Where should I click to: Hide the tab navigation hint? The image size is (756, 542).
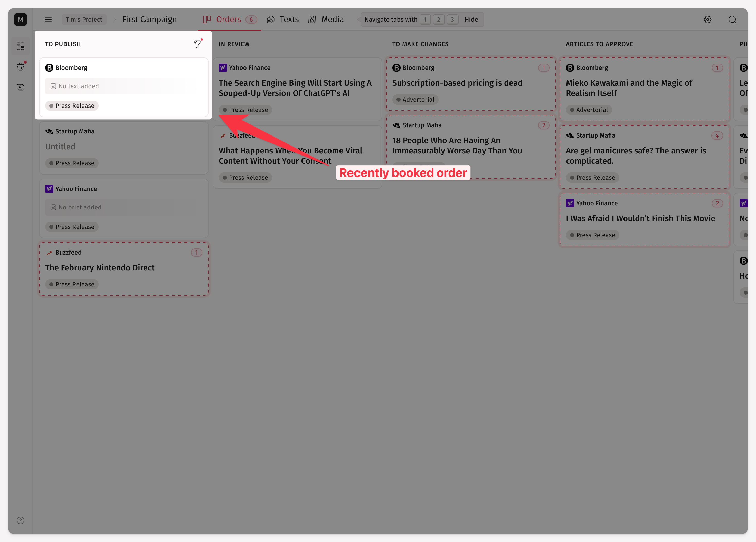tap(471, 19)
